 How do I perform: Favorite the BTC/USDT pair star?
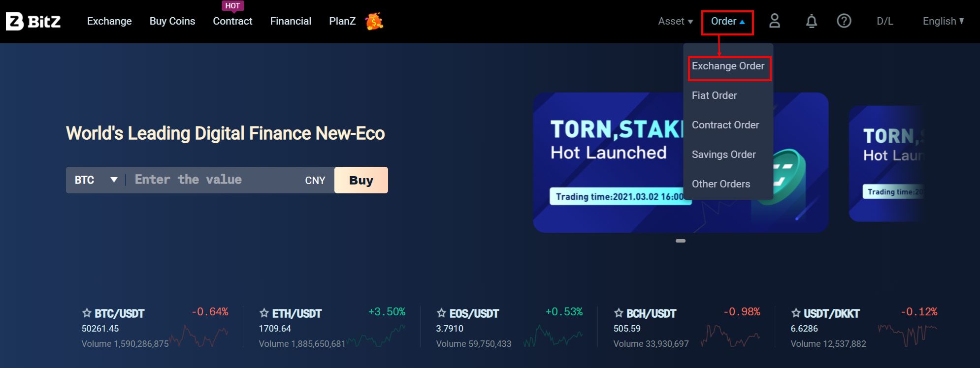(x=87, y=313)
